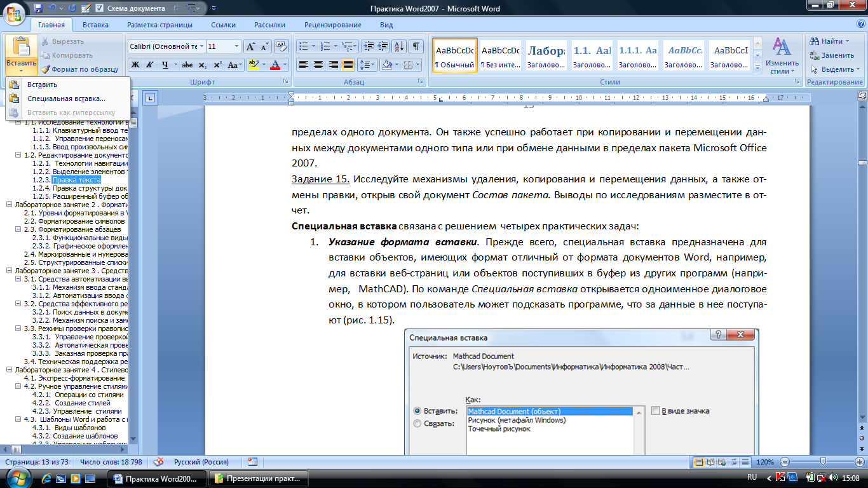Viewport: 868px width, 488px height.
Task: Center align the text
Action: pos(318,65)
